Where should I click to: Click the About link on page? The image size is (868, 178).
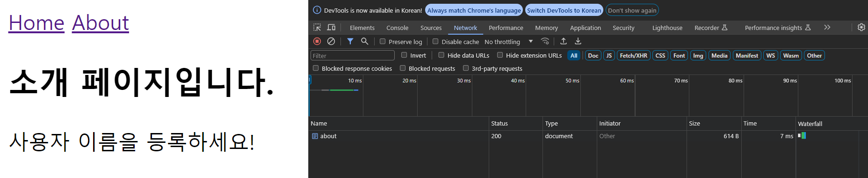[x=101, y=23]
